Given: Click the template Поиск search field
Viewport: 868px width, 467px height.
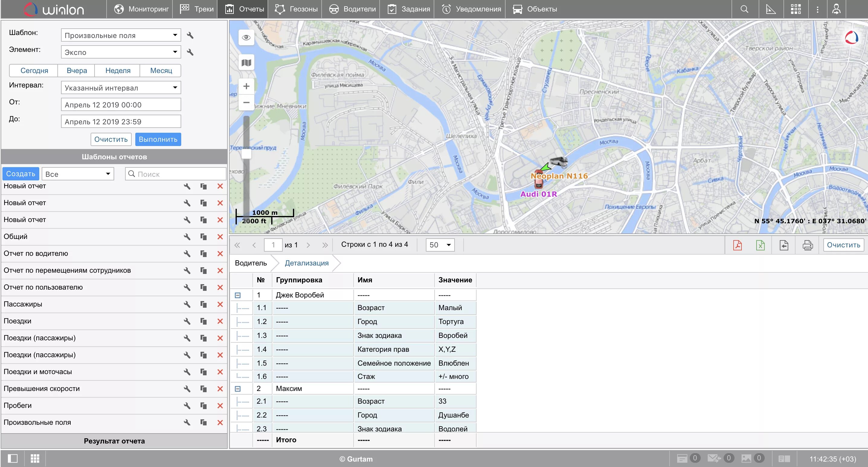Looking at the screenshot, I should pyautogui.click(x=175, y=174).
